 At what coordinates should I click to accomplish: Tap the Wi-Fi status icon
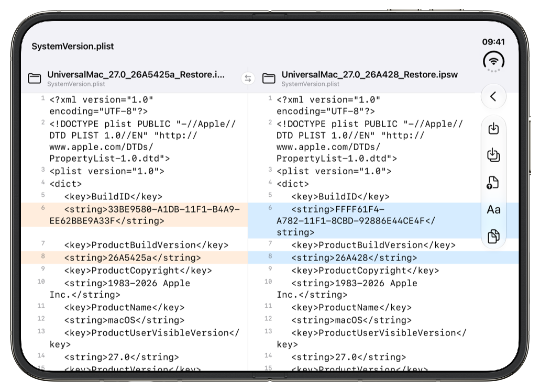tap(493, 61)
